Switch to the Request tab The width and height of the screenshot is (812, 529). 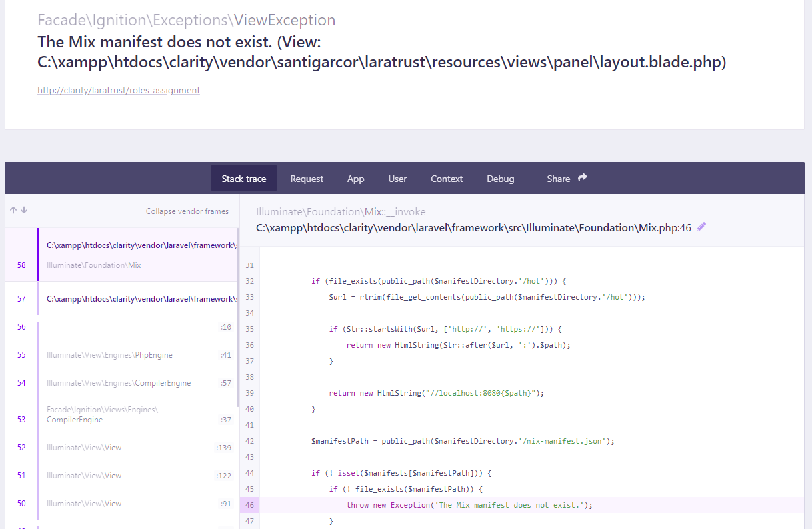(306, 178)
